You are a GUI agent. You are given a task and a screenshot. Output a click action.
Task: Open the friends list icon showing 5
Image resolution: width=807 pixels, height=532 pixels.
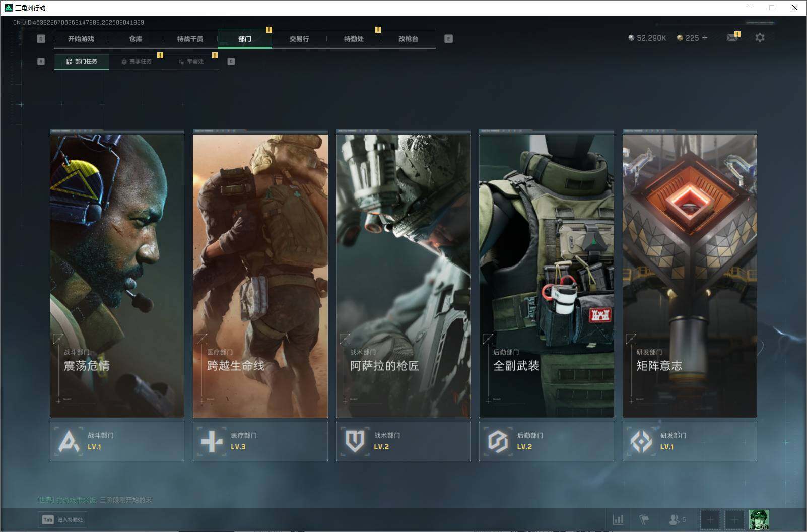(677, 519)
